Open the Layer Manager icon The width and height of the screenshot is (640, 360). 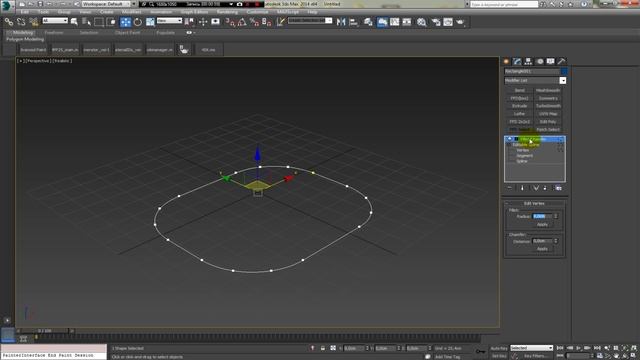(368, 22)
